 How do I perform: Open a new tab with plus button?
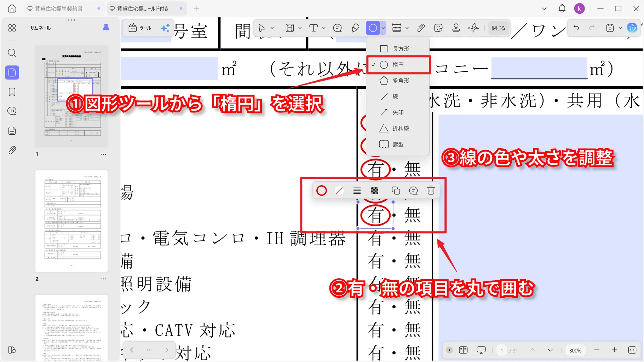(196, 8)
